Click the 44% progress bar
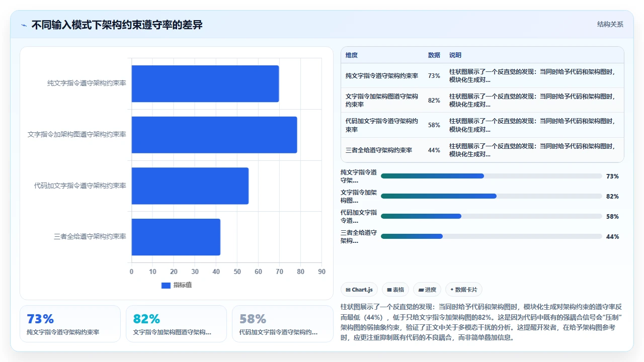The height and width of the screenshot is (362, 644). click(492, 236)
